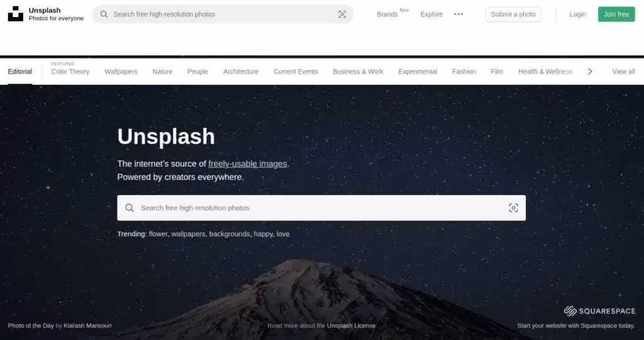Select the Experimental topic
644x340 pixels.
tap(418, 72)
